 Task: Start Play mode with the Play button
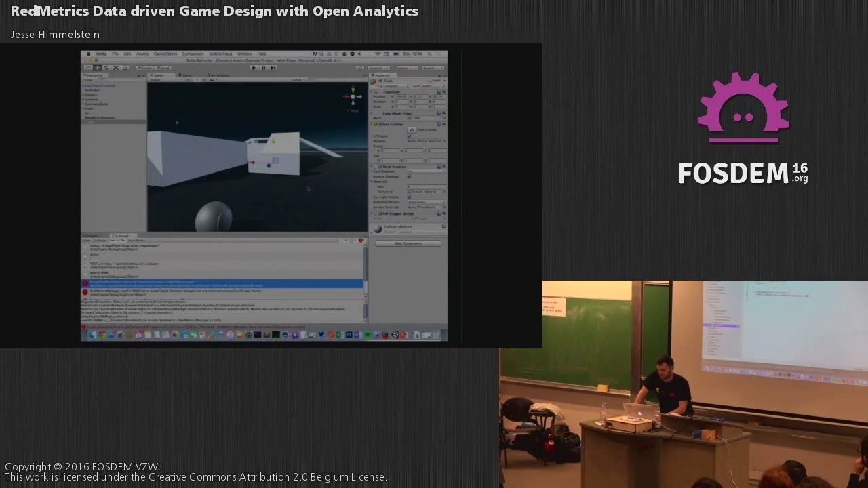(254, 68)
